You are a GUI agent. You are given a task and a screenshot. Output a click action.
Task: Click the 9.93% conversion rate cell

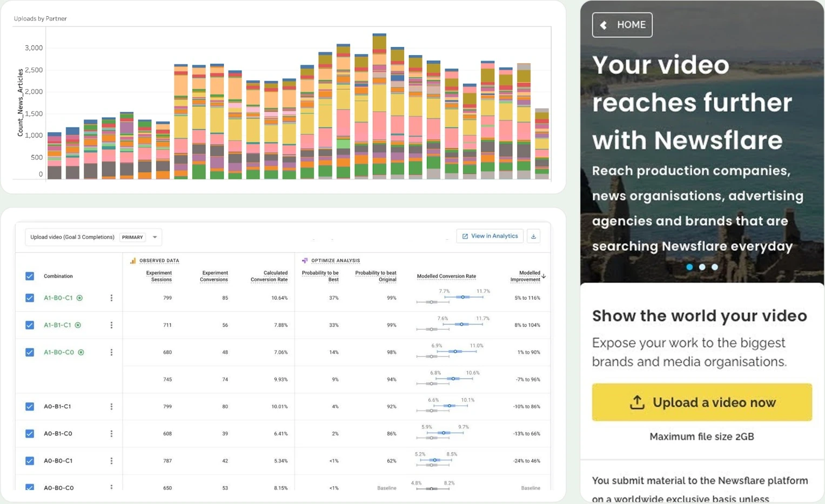pos(280,380)
